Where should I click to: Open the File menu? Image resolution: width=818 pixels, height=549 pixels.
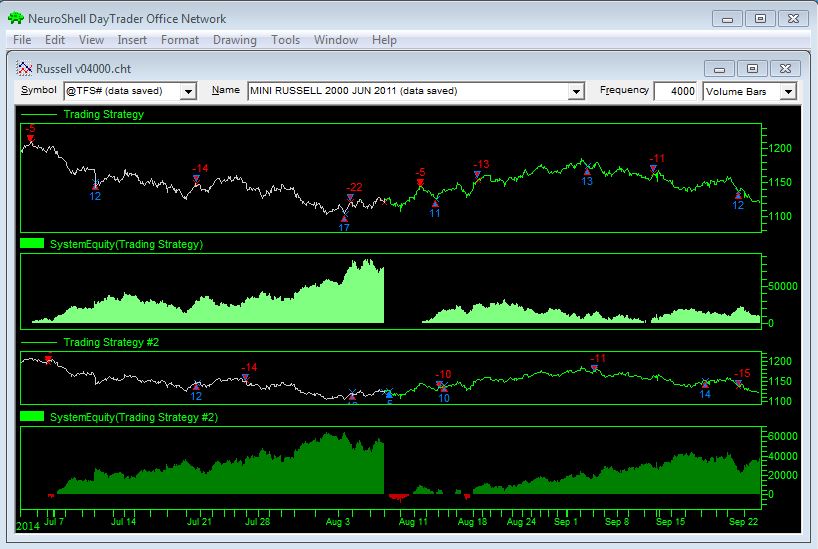click(x=22, y=40)
